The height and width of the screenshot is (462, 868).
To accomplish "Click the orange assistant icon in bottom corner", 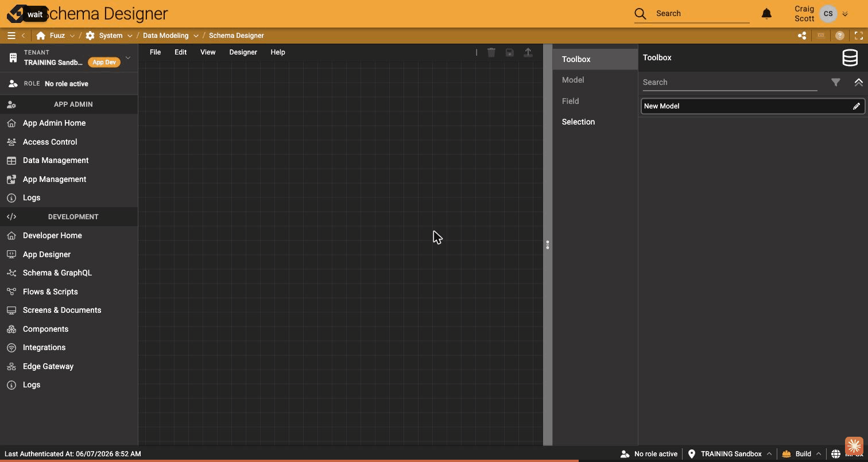I will [854, 446].
